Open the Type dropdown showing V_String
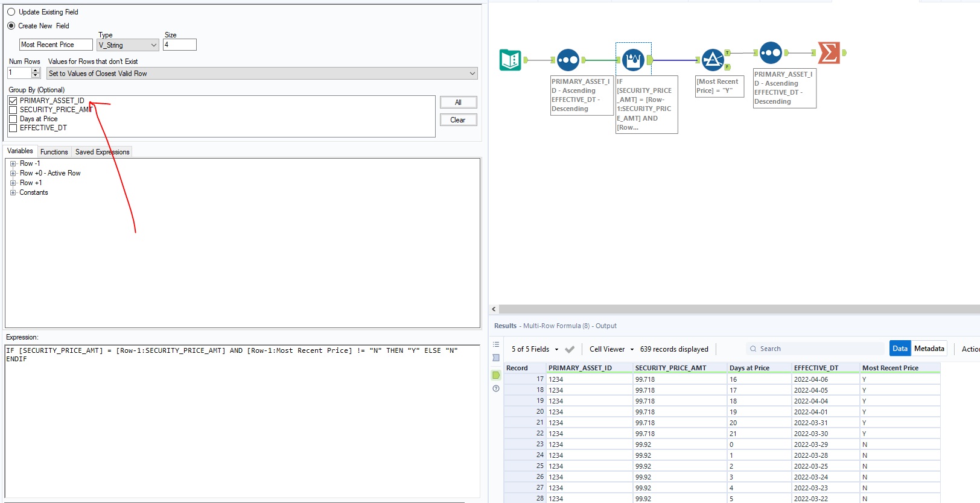 (x=127, y=45)
